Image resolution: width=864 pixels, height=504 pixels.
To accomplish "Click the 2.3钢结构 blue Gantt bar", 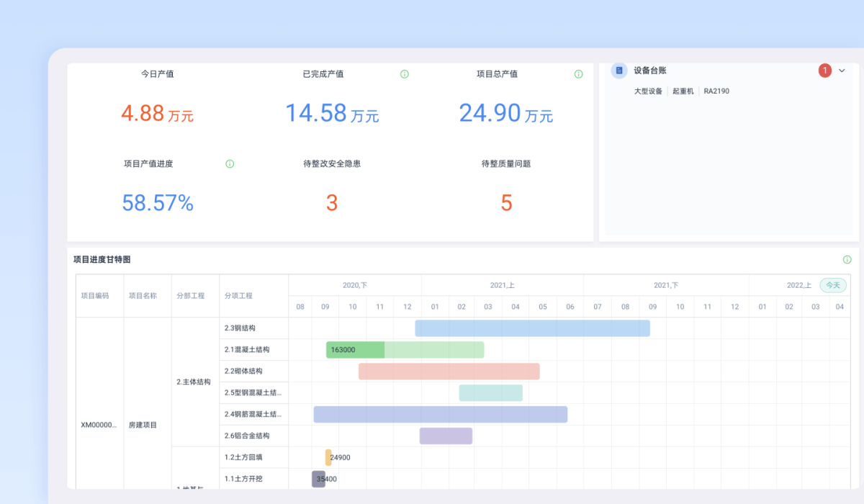I will (x=533, y=328).
